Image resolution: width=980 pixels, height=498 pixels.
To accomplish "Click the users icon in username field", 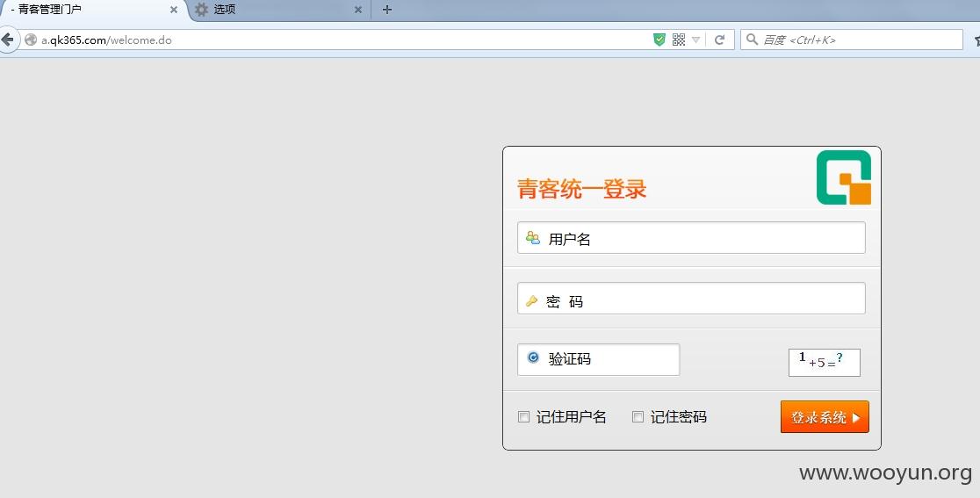I will pos(533,237).
